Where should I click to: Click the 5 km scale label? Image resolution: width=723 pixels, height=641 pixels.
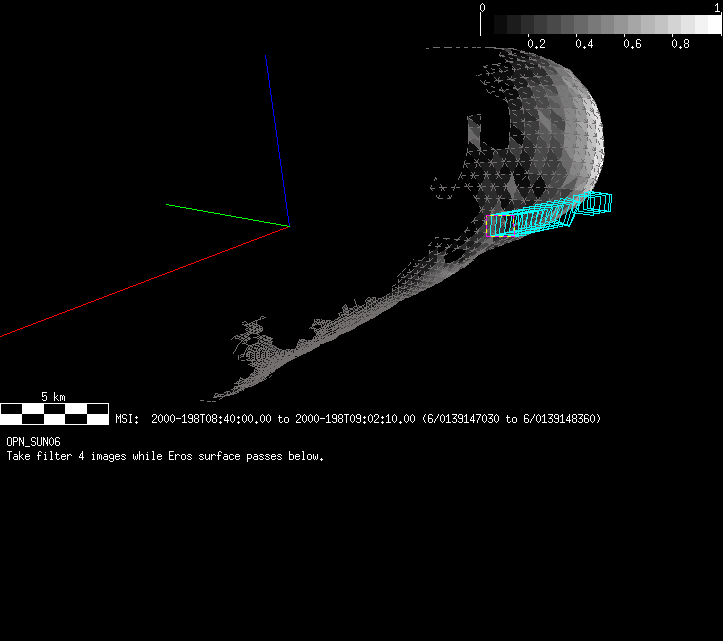pyautogui.click(x=53, y=397)
